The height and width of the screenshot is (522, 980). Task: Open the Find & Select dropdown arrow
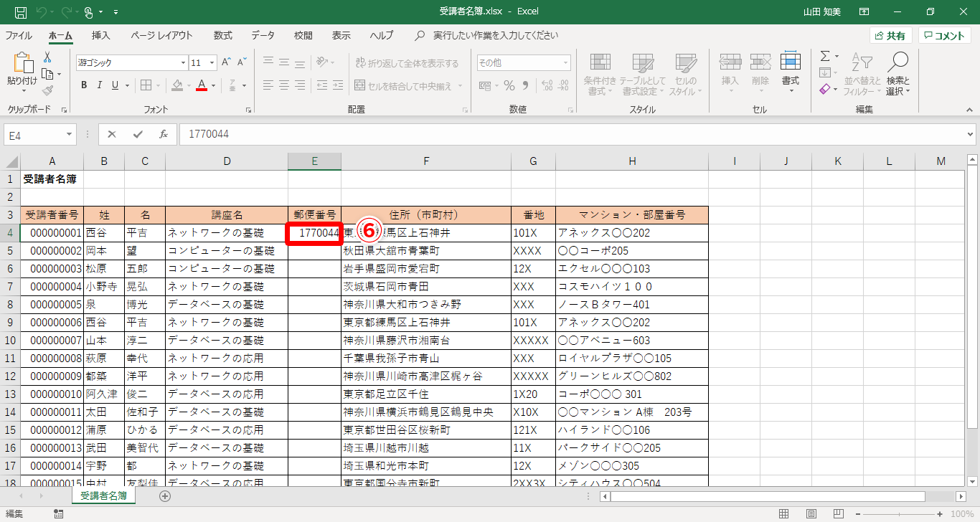[x=908, y=92]
